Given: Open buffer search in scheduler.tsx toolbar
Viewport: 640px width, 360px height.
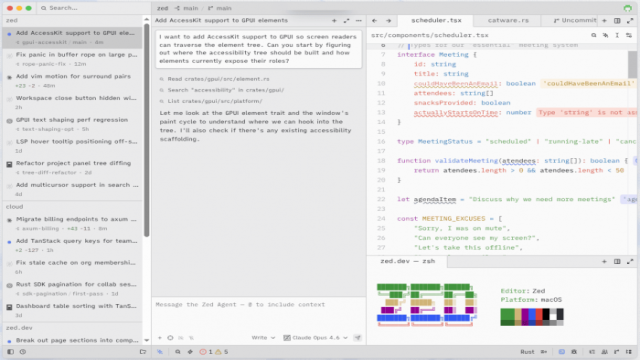Looking at the screenshot, I should (x=593, y=36).
